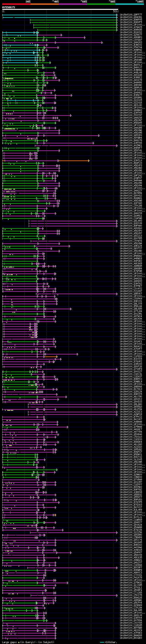Viewport: 146px width, 644px height.
Task: Click the orange ~40% identity legend bar
Action: [x=45, y=4]
